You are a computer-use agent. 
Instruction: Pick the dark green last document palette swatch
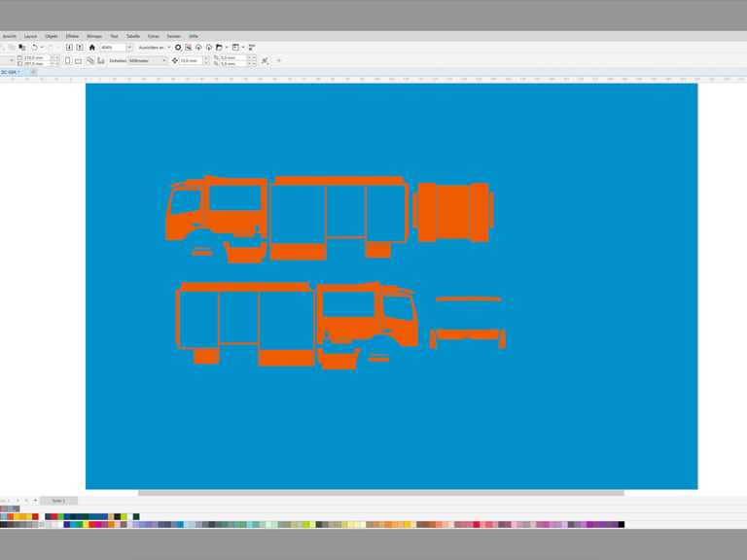[x=136, y=516]
